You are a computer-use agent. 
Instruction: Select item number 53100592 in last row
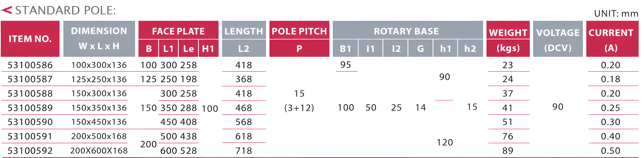(x=30, y=151)
